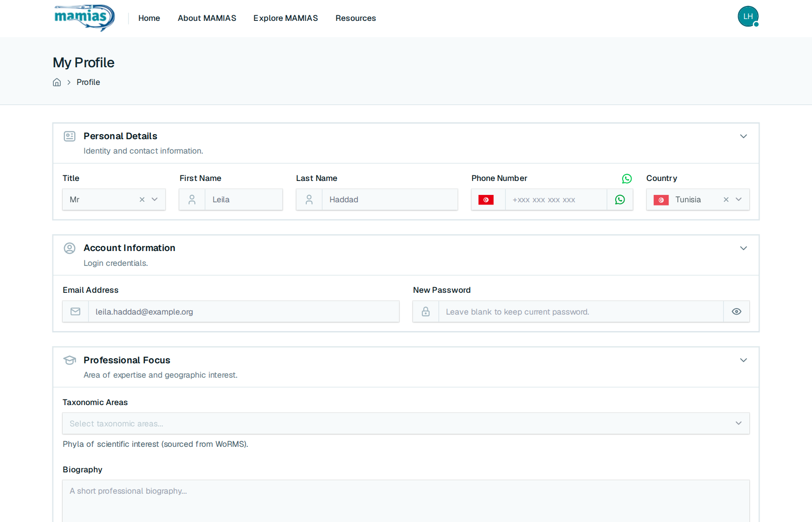Click the 'Personal Details' heading text
This screenshot has height=522, width=812.
click(x=120, y=136)
